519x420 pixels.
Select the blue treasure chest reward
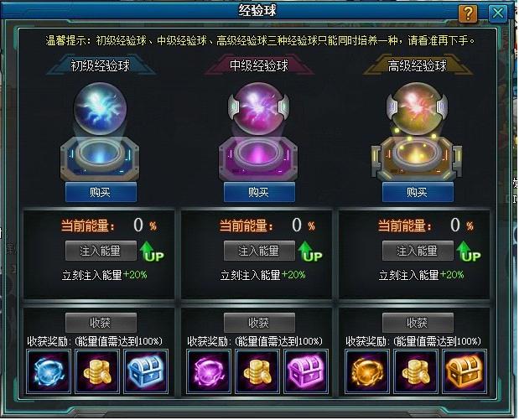[146, 372]
